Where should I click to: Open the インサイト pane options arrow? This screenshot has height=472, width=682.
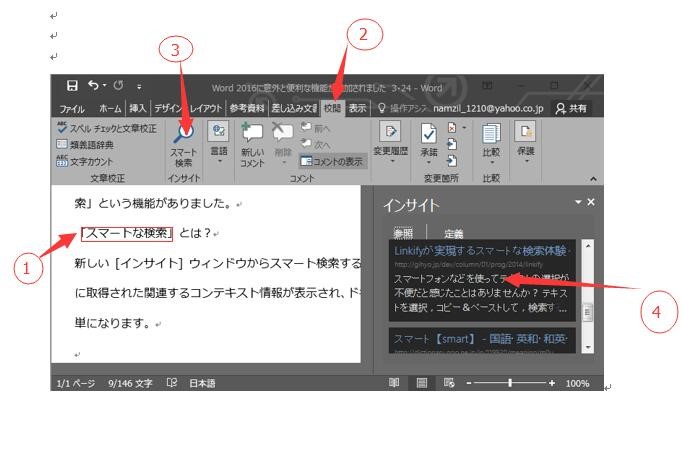578,202
